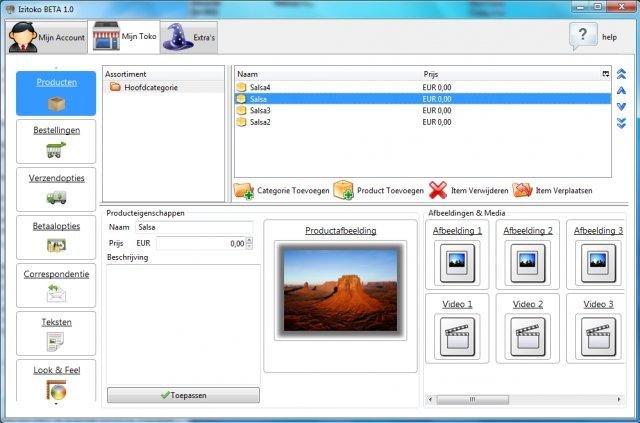Click the Video 2 clapperboard icon
Screen dimensions: 640x423
pyautogui.click(x=528, y=337)
